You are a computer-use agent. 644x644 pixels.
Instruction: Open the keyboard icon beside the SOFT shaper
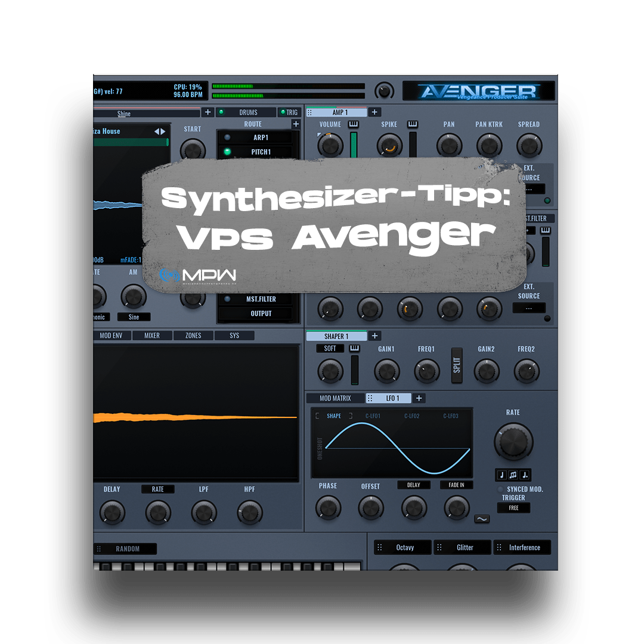coord(354,348)
